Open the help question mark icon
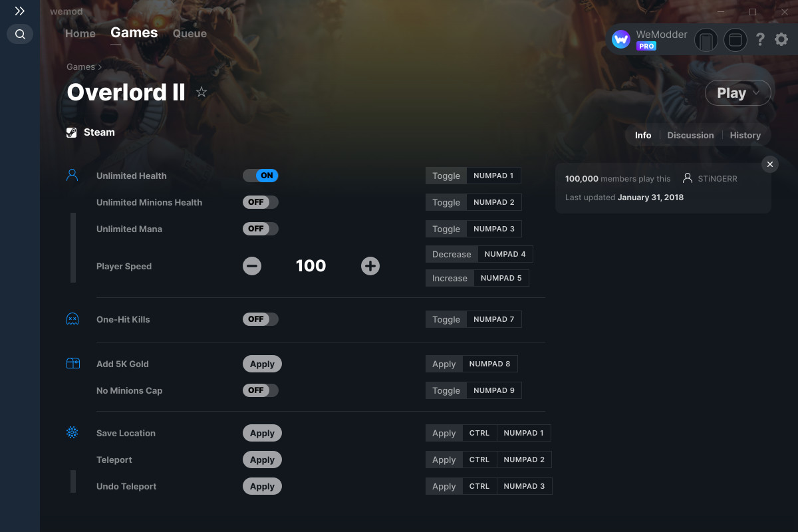The height and width of the screenshot is (532, 798). (x=760, y=40)
